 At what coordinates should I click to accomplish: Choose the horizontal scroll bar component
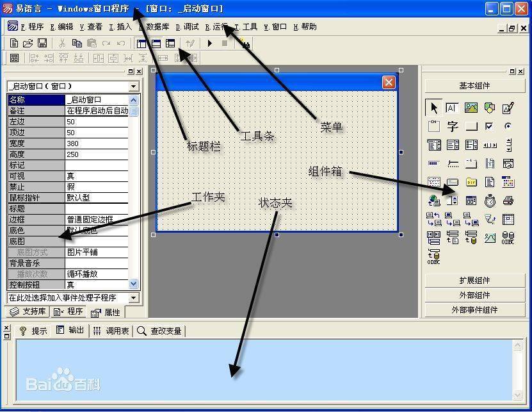click(490, 145)
